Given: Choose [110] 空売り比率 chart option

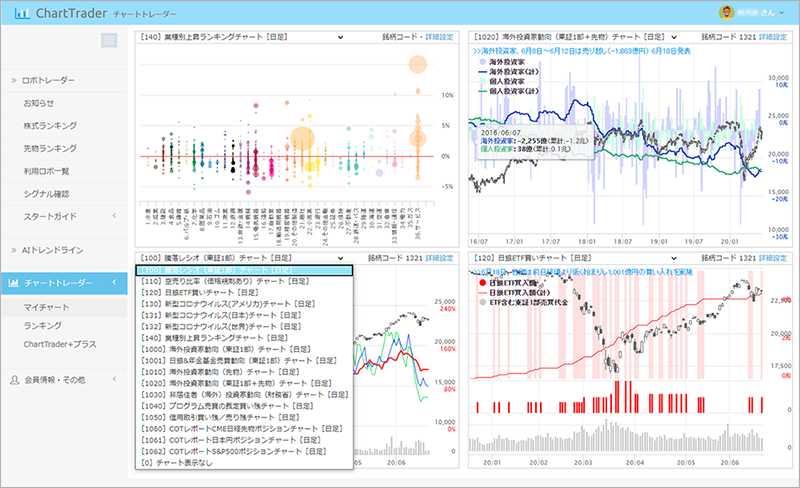Looking at the screenshot, I should coord(244,281).
